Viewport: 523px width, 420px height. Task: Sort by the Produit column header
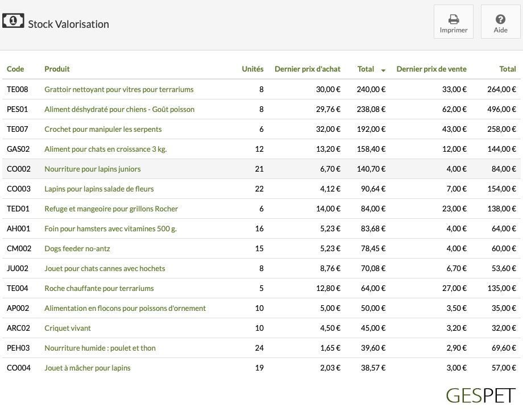(57, 69)
